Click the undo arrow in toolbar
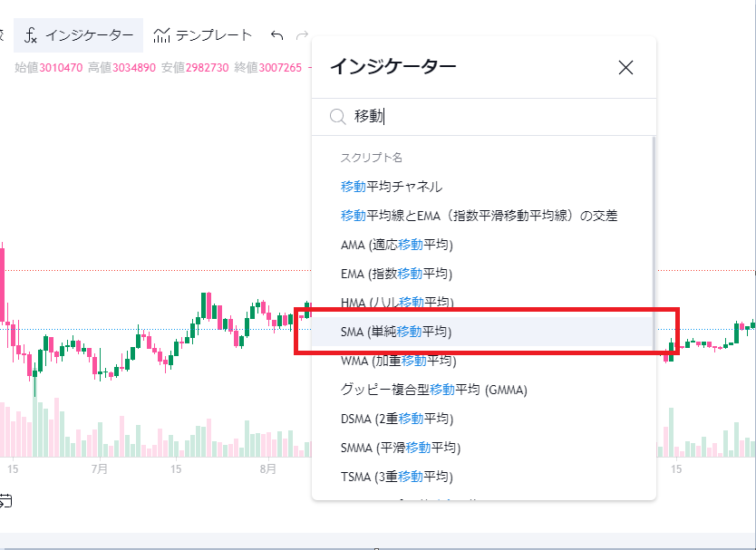This screenshot has width=756, height=550. coord(277,35)
